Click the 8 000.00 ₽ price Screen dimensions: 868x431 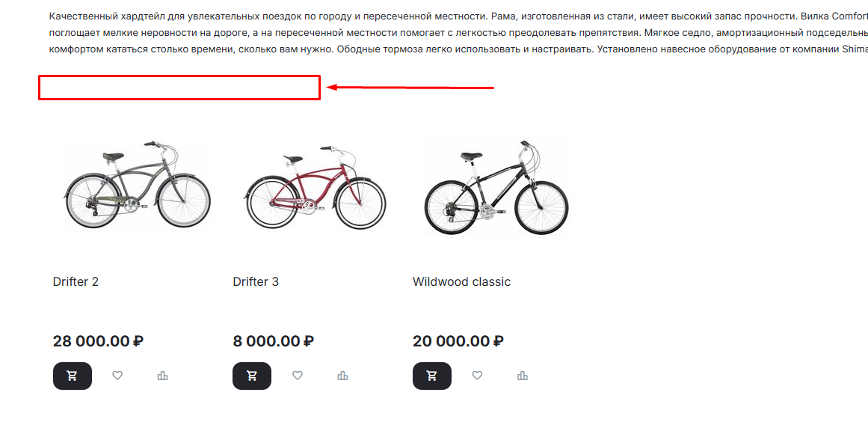[x=273, y=341]
